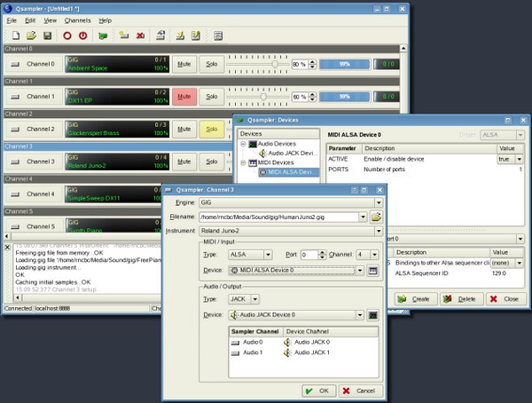Open the MIDI Channel 4 dropdown
This screenshot has height=403, width=532.
point(374,255)
